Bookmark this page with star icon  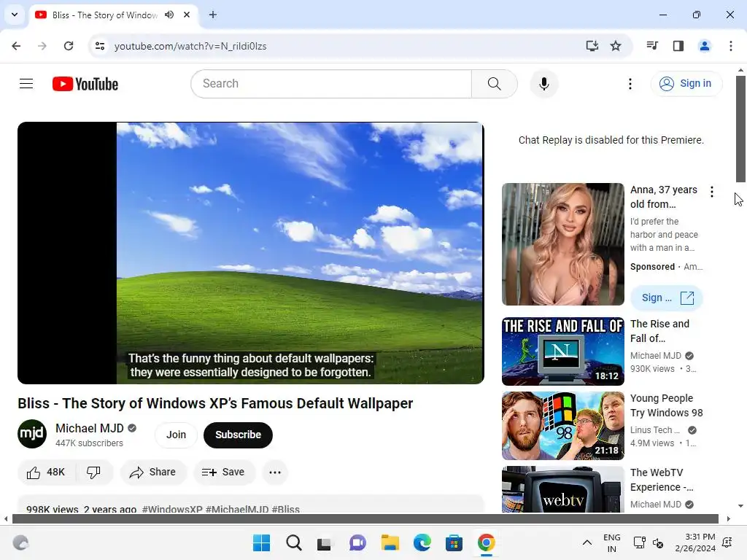(x=616, y=46)
